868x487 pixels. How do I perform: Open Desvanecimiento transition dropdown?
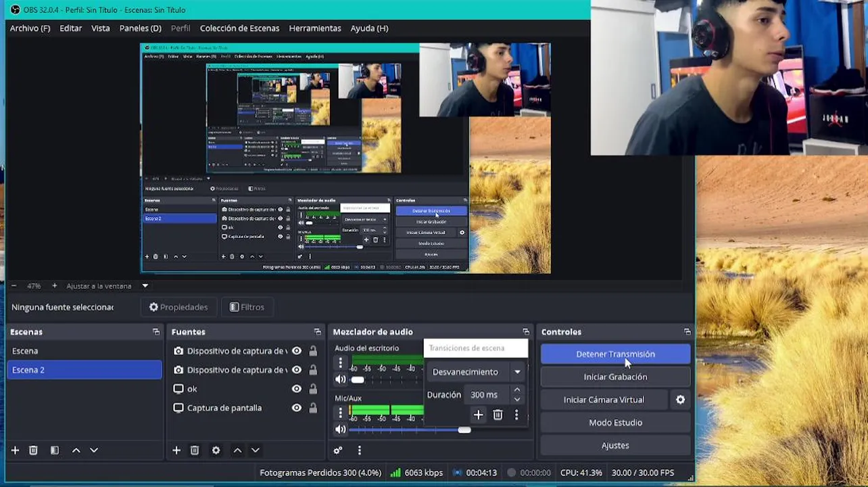click(x=476, y=372)
